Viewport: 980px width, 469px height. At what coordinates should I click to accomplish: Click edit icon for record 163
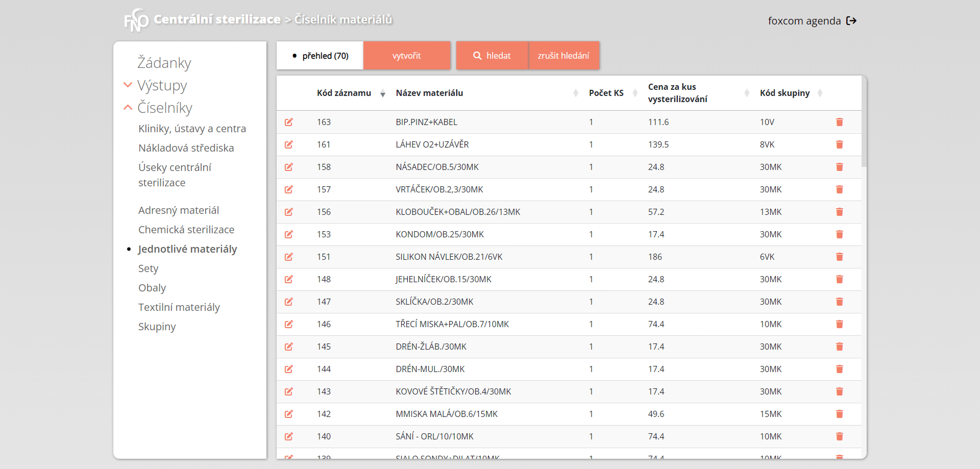tap(288, 122)
